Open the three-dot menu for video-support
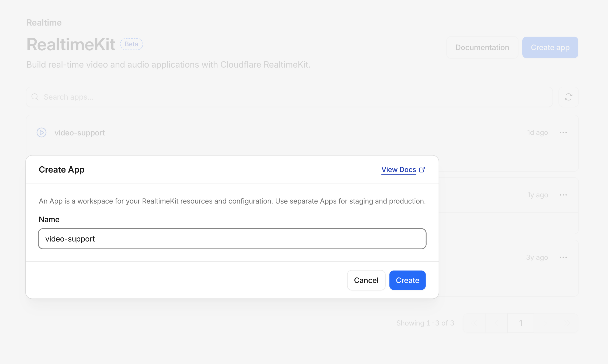This screenshot has width=608, height=364. point(563,132)
